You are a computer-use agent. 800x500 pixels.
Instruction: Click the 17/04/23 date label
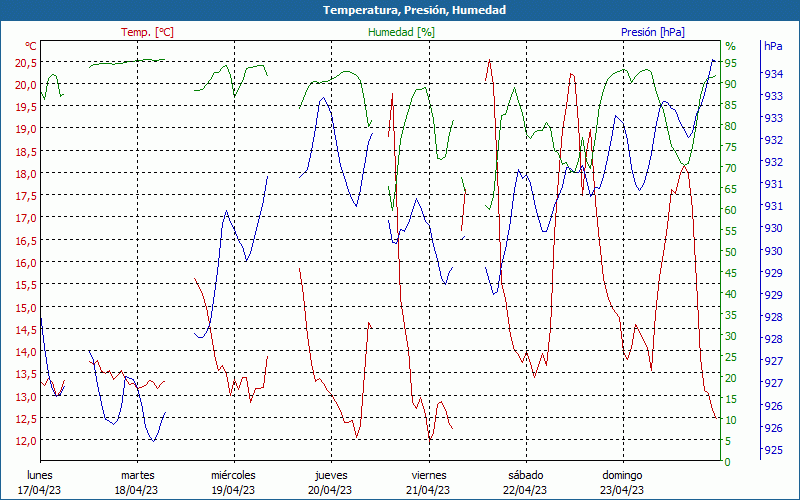pyautogui.click(x=40, y=490)
